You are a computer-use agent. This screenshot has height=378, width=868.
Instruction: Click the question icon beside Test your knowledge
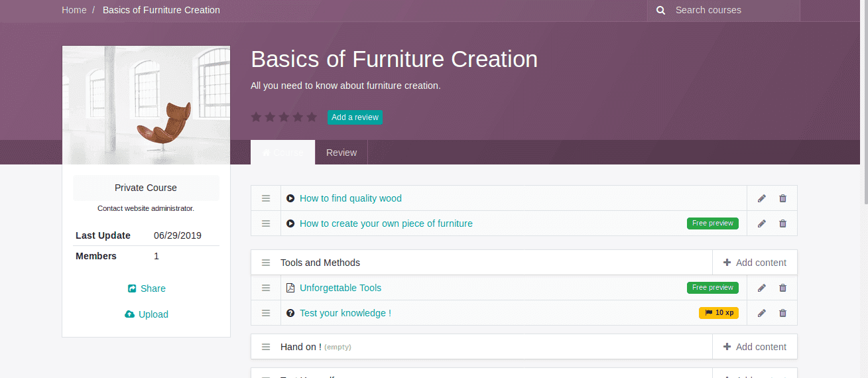[290, 313]
